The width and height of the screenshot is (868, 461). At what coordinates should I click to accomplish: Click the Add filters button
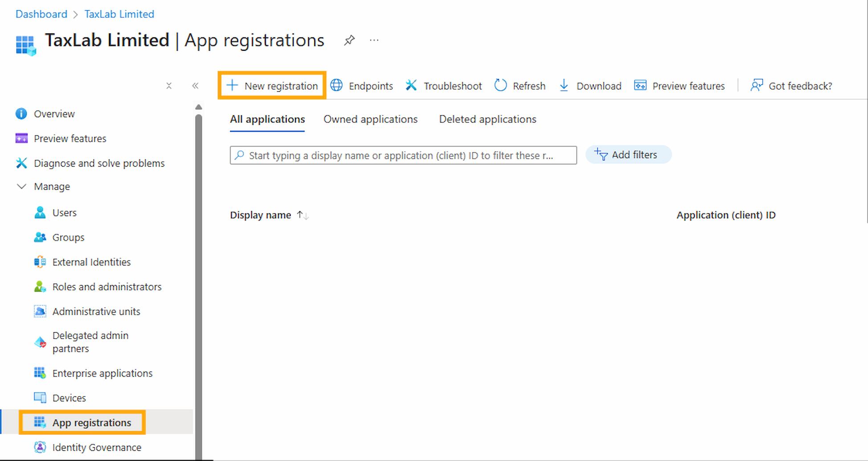(628, 155)
